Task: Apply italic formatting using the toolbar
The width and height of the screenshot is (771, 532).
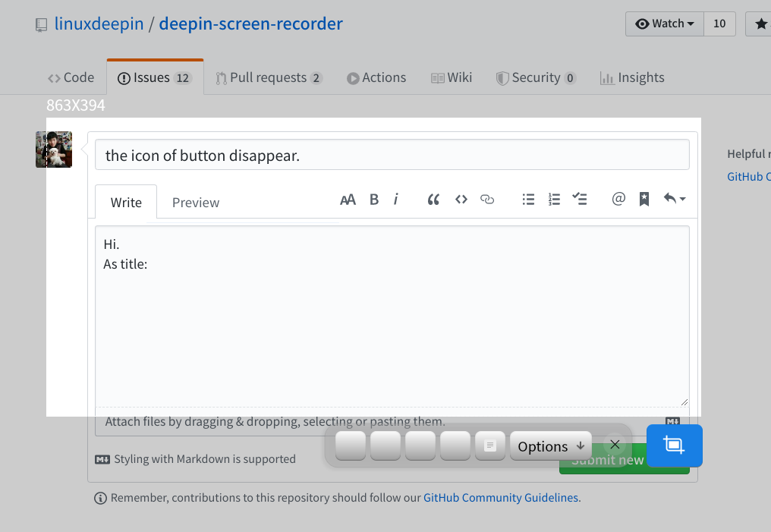Action: click(395, 199)
